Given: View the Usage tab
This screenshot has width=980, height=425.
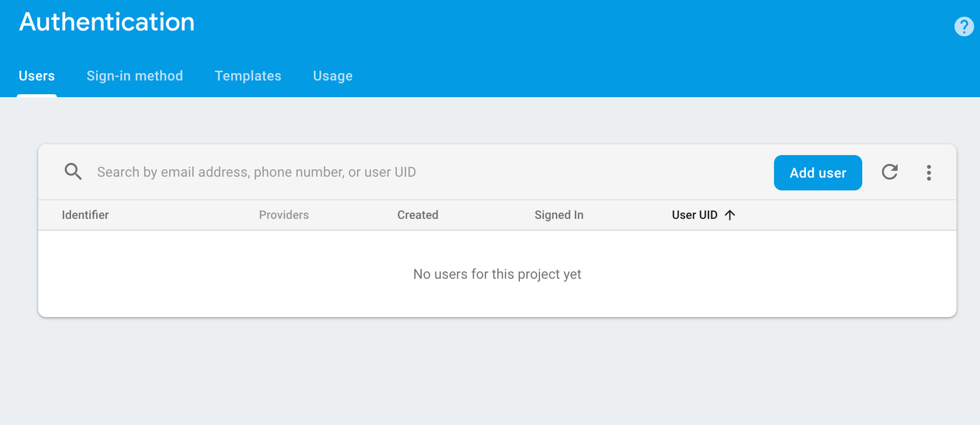Looking at the screenshot, I should pos(333,76).
